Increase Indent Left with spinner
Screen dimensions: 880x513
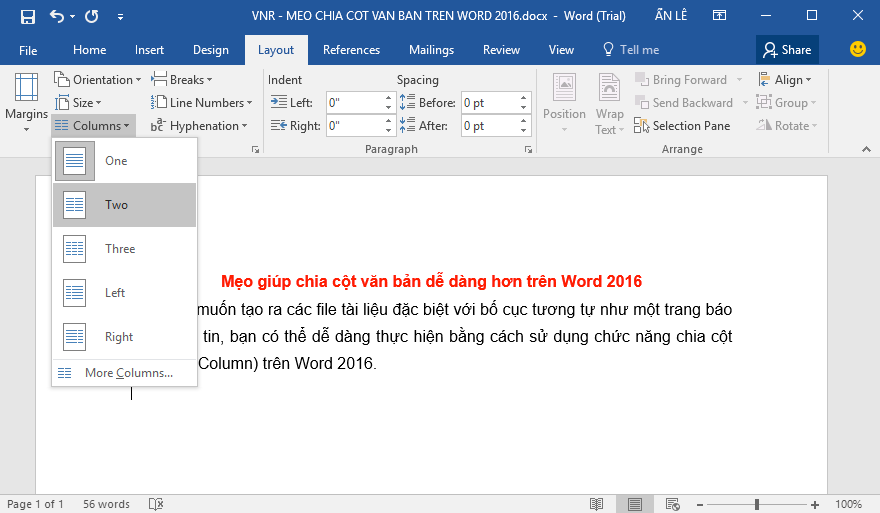pos(388,98)
